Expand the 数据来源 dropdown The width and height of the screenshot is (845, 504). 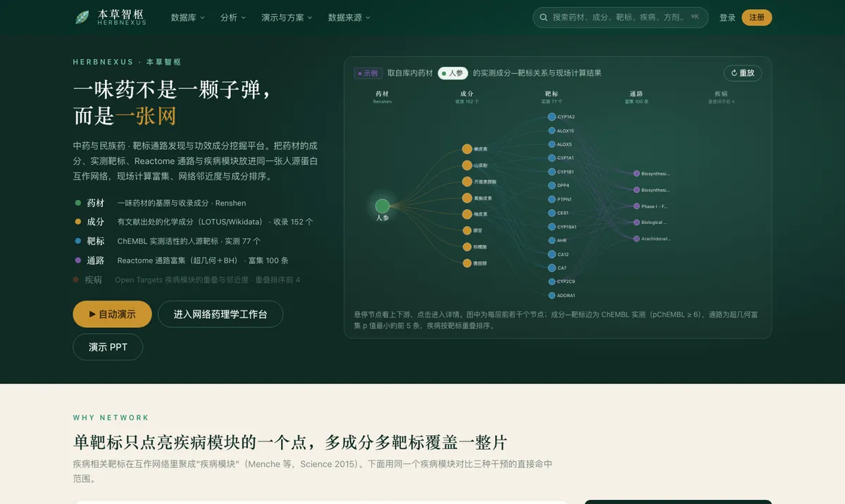pyautogui.click(x=349, y=18)
